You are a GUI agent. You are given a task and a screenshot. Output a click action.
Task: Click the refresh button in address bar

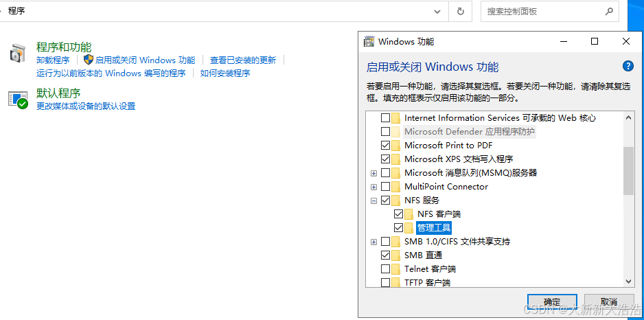click(461, 12)
